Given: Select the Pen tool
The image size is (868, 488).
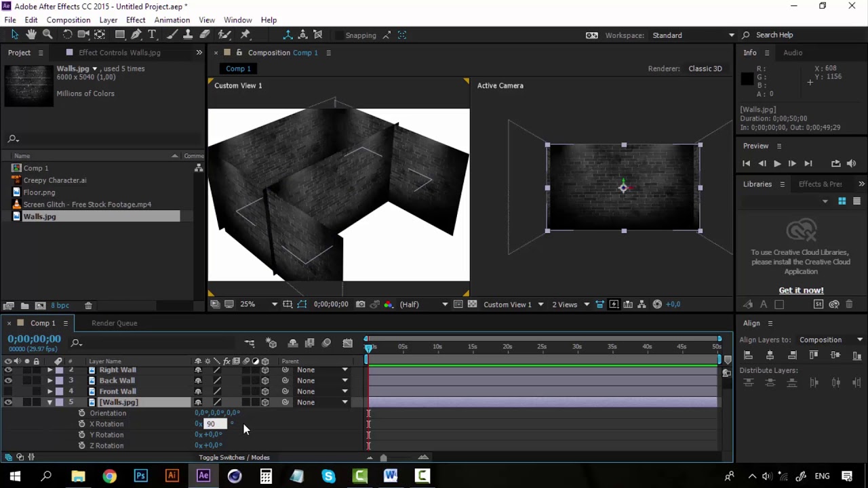Looking at the screenshot, I should (136, 35).
